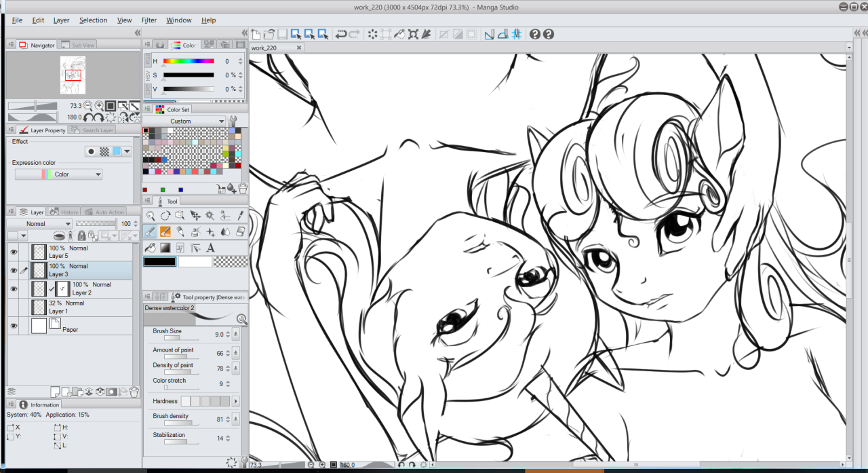Click the Open file toolbar icon
The height and width of the screenshot is (473, 868).
269,34
